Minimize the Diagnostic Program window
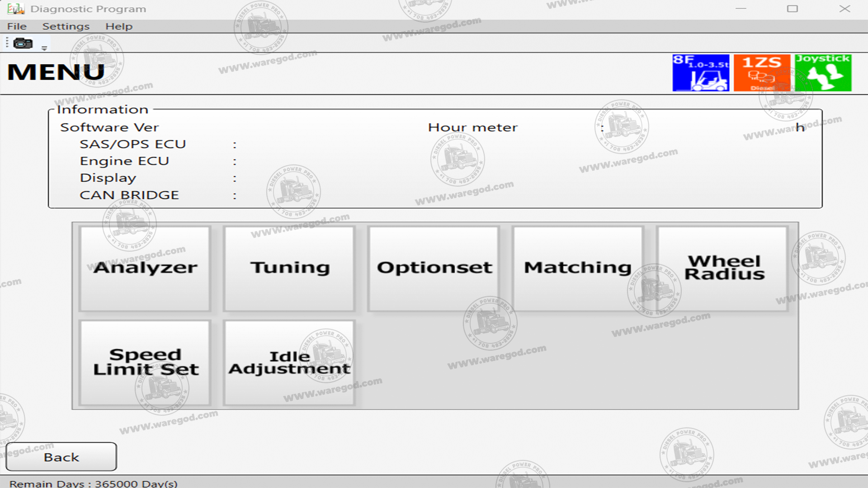 [x=741, y=9]
